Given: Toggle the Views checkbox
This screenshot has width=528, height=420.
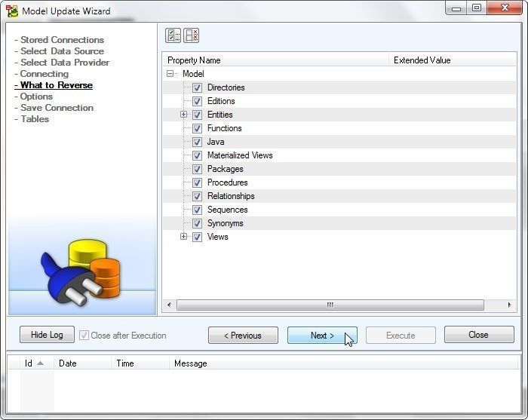Looking at the screenshot, I should (197, 237).
